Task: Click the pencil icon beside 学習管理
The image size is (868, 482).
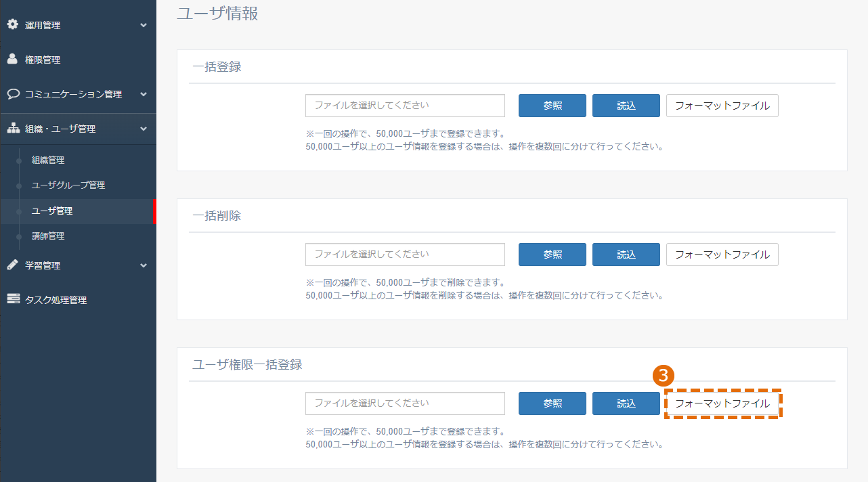Action: 12,265
